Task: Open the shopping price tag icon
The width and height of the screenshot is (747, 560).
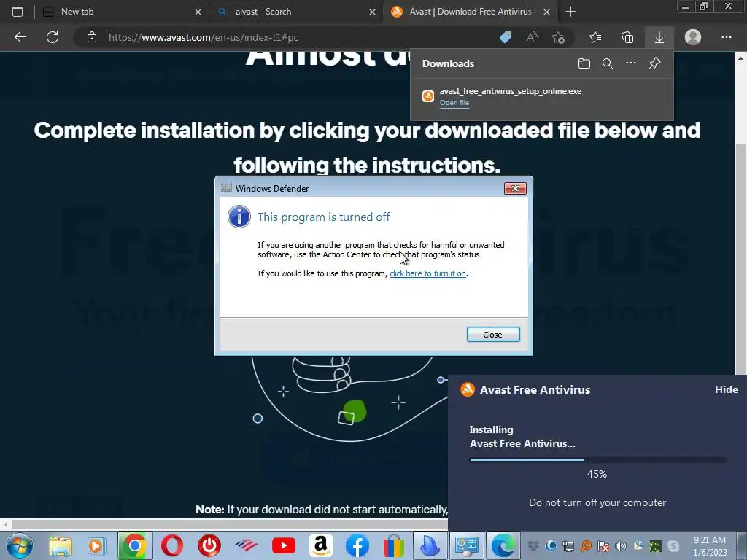Action: [x=506, y=37]
